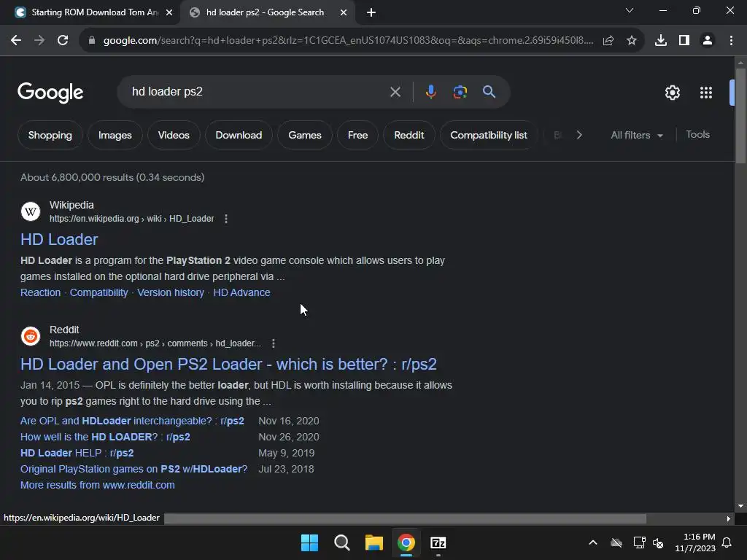Clear the search box with X
This screenshot has height=560, width=747.
[395, 92]
